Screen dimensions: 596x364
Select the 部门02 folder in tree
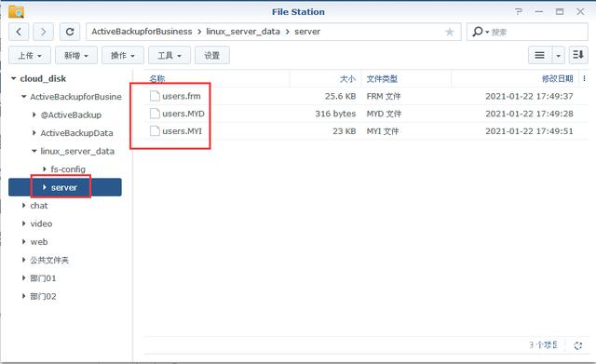44,296
